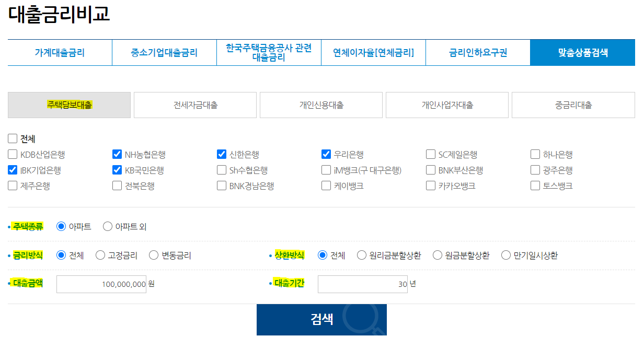Viewport: 644px width, 348px height.
Task: Check the 케이뱅크 checkbox
Action: point(326,185)
